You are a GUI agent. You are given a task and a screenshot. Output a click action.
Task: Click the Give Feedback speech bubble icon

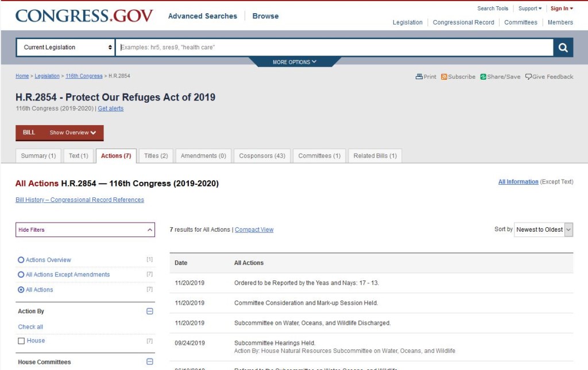528,77
